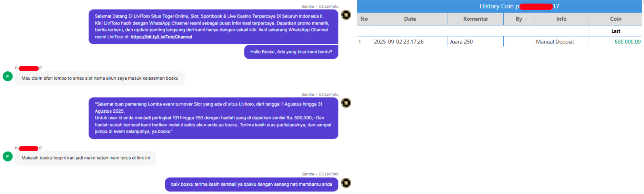644x194 pixels.
Task: Click Sandra's avatar beside the Selamat pemenang message
Action: coord(346,103)
